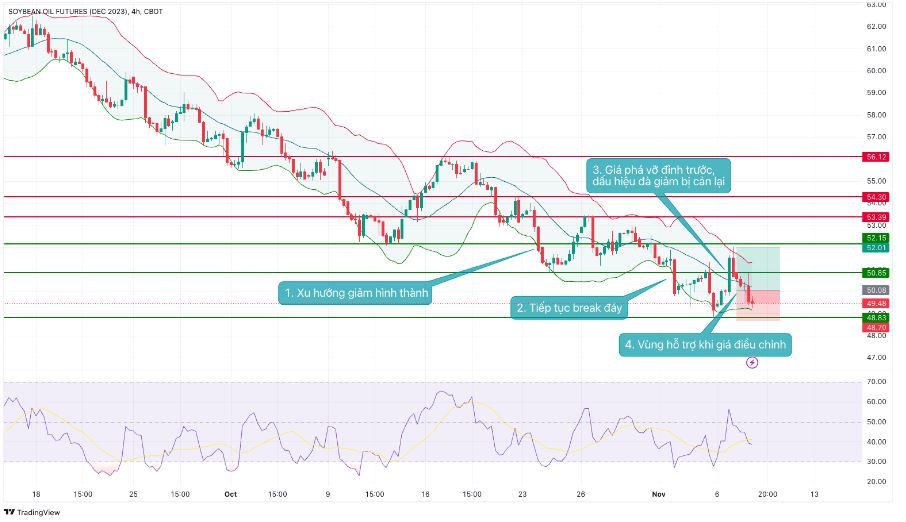Click the 53.39 red price label
The height and width of the screenshot is (522, 906).
tap(875, 217)
